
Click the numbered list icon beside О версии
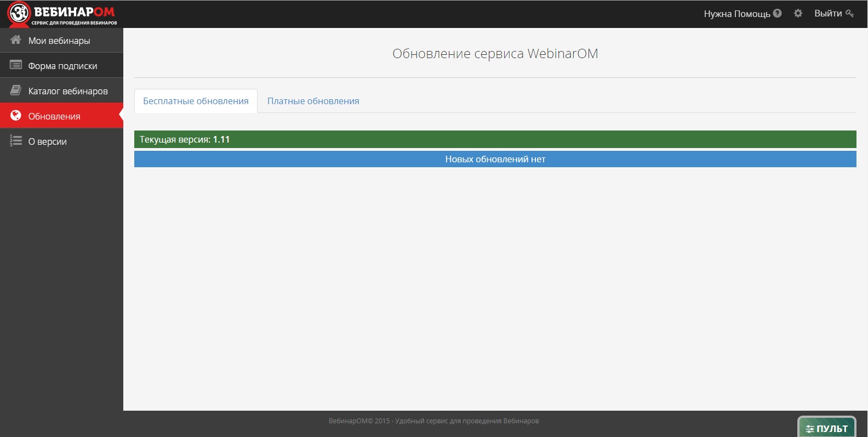click(x=16, y=141)
